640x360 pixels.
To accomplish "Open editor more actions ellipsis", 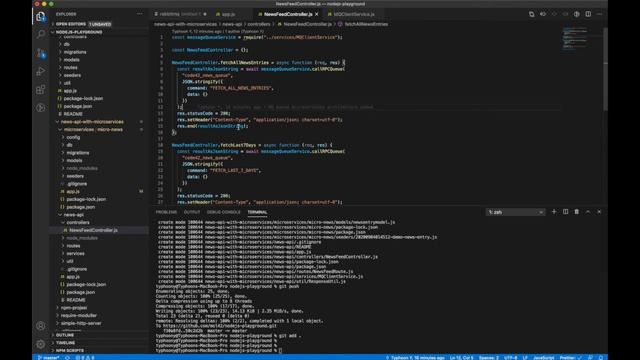I will tap(599, 14).
